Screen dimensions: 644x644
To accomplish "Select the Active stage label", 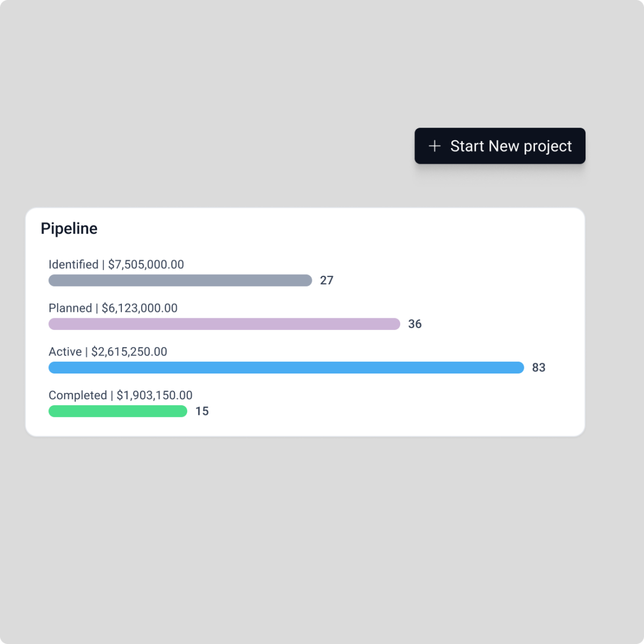I will [65, 352].
